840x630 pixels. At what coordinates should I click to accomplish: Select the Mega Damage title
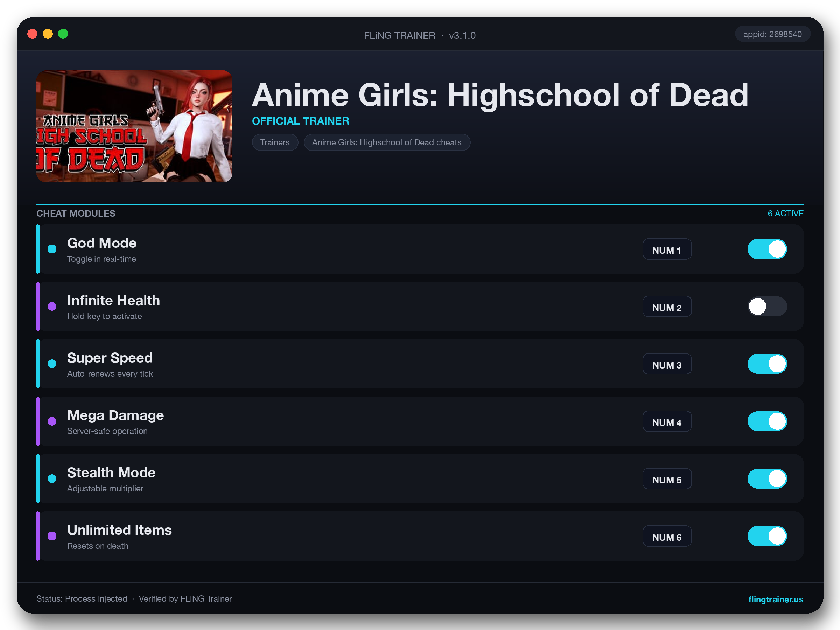pyautogui.click(x=115, y=415)
